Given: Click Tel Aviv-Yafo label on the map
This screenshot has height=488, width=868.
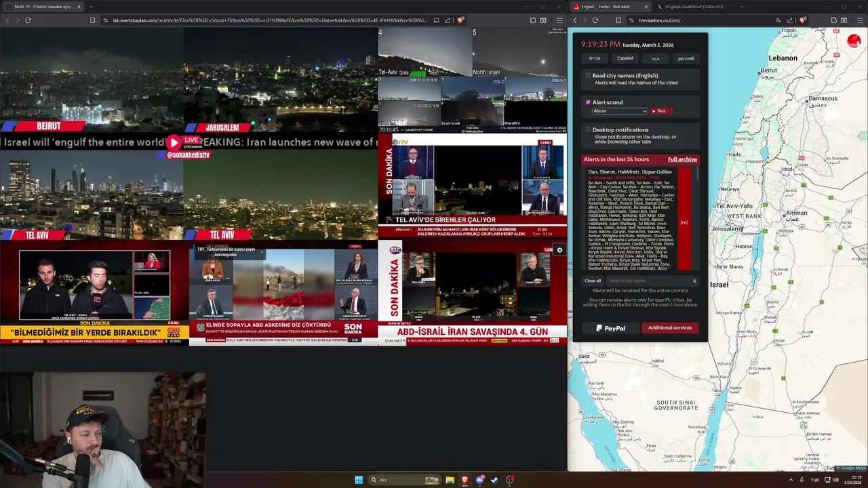Looking at the screenshot, I should click(x=734, y=205).
